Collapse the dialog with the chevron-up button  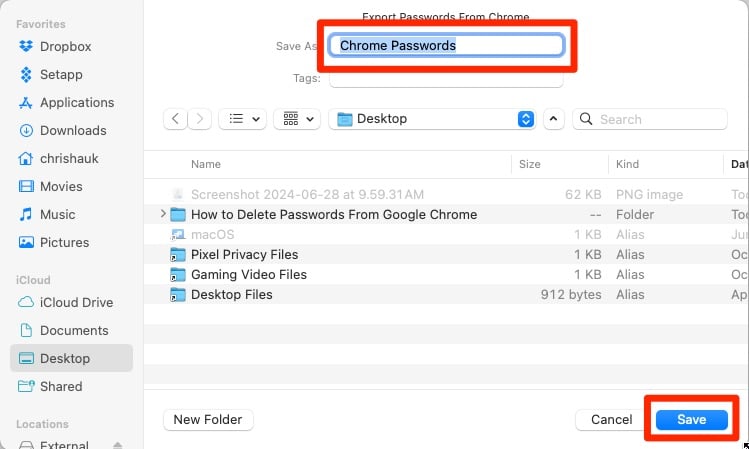pos(554,119)
